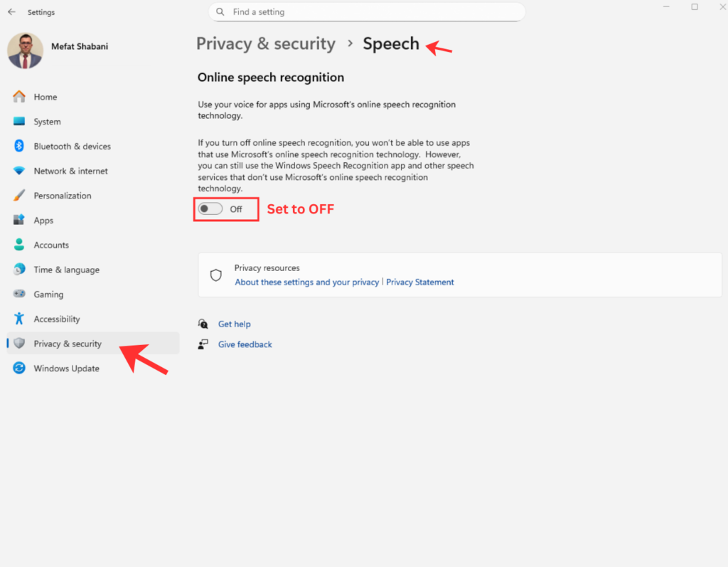
Task: Open the Privacy Statement link
Action: 420,282
